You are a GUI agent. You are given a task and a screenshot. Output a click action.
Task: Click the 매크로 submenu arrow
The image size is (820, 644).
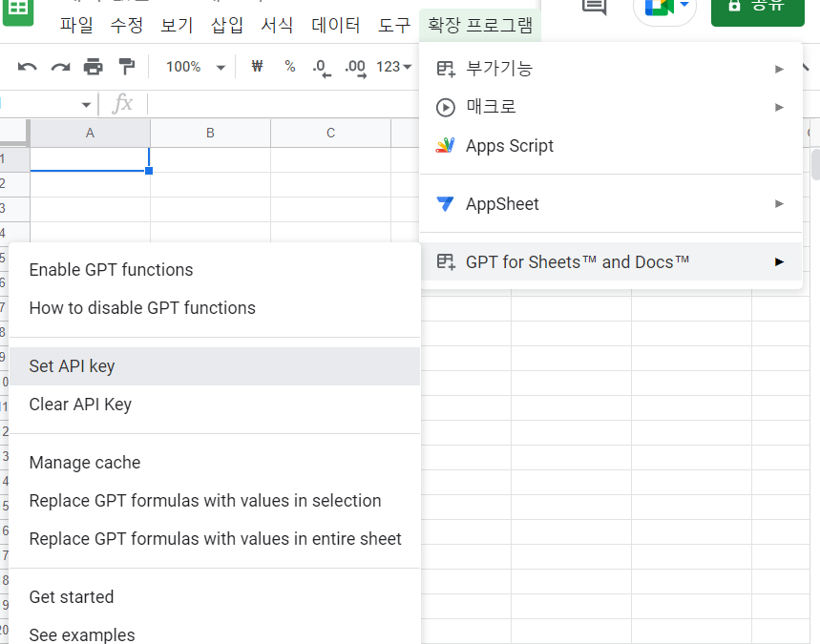(779, 107)
